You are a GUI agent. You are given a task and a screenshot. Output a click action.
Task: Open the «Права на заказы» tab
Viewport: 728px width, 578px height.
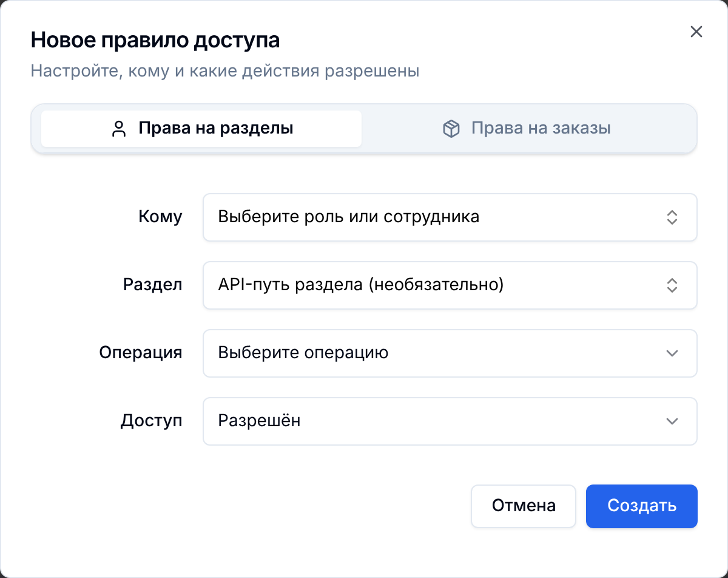[526, 129]
